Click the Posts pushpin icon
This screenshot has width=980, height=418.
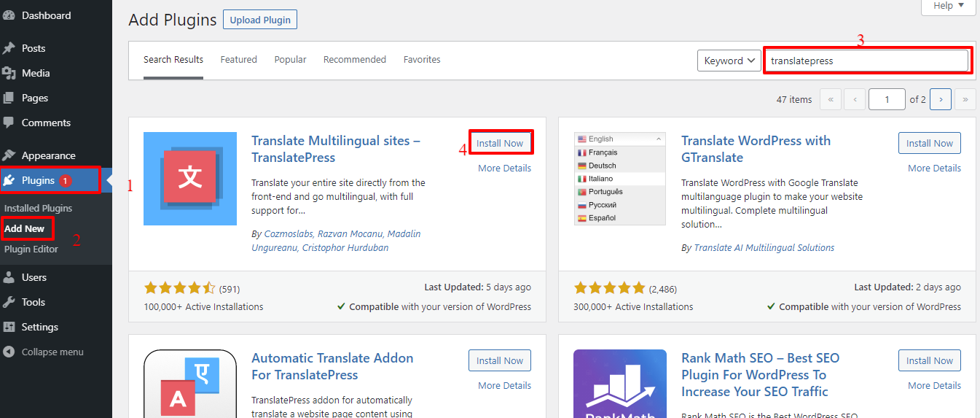9,48
